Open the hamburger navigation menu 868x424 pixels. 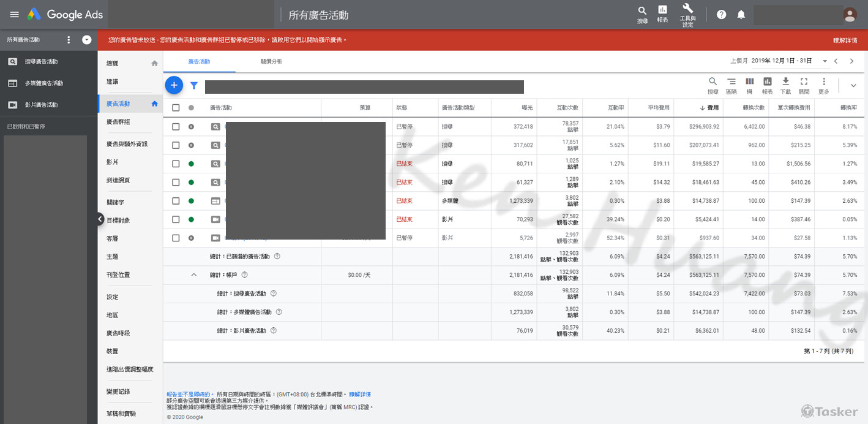[13, 13]
